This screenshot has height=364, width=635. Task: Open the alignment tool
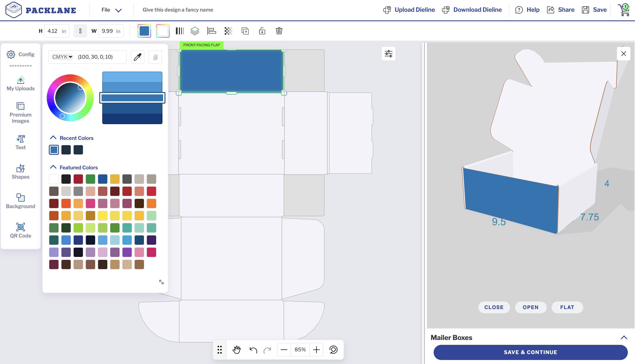pos(211,31)
